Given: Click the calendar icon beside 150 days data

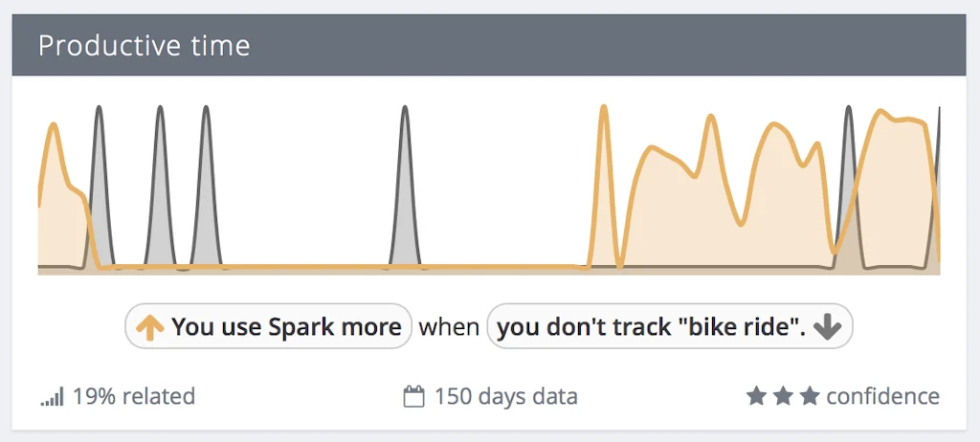Looking at the screenshot, I should tap(413, 396).
